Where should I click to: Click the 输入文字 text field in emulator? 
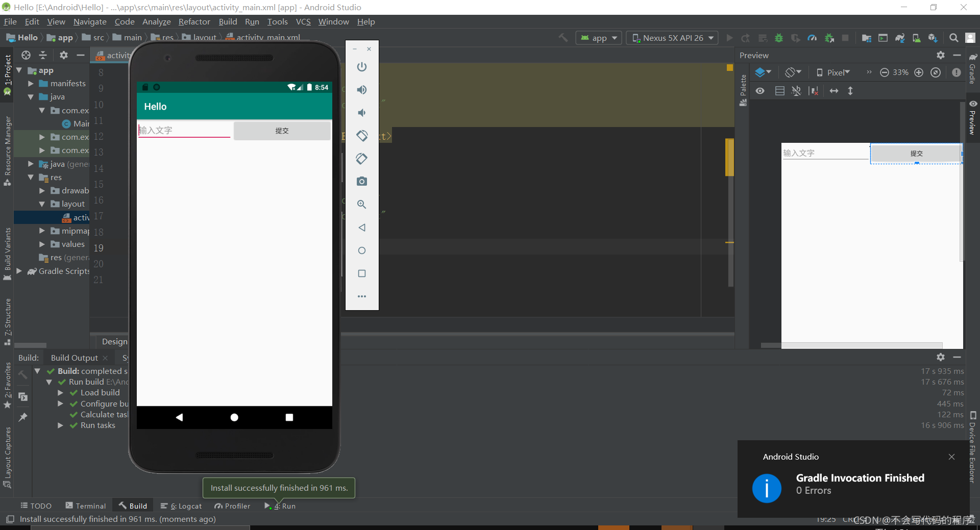coord(184,130)
